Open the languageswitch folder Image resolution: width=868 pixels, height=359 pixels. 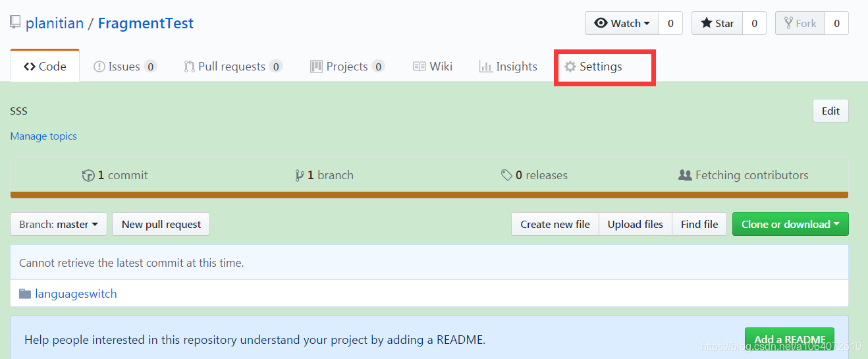(76, 294)
